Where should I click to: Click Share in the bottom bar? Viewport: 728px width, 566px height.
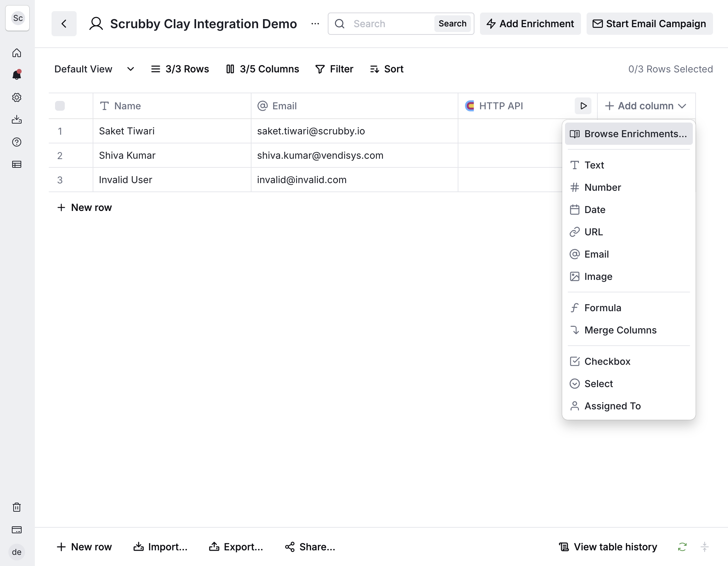coord(310,547)
